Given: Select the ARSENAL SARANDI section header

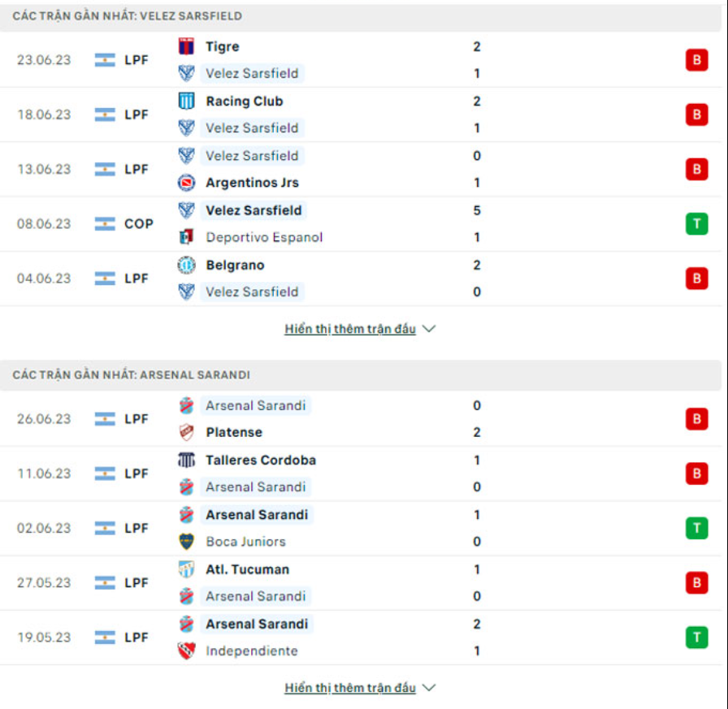Looking at the screenshot, I should pyautogui.click(x=130, y=374).
